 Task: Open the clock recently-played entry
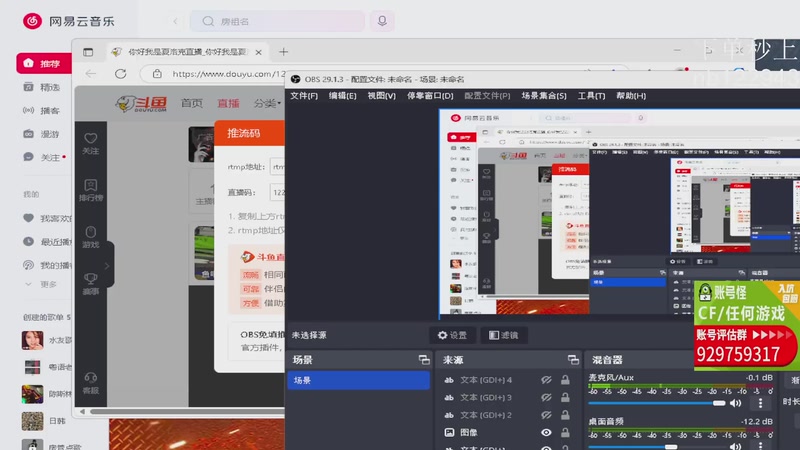(46, 242)
